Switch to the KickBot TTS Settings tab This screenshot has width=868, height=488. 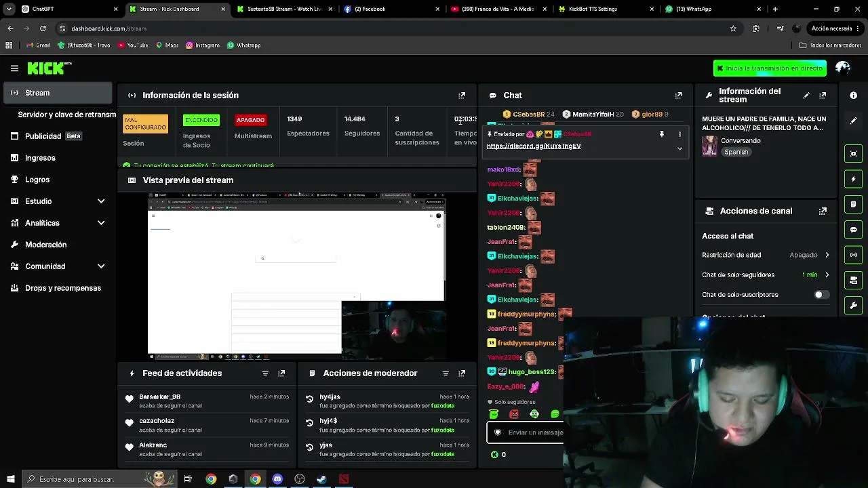point(606,9)
